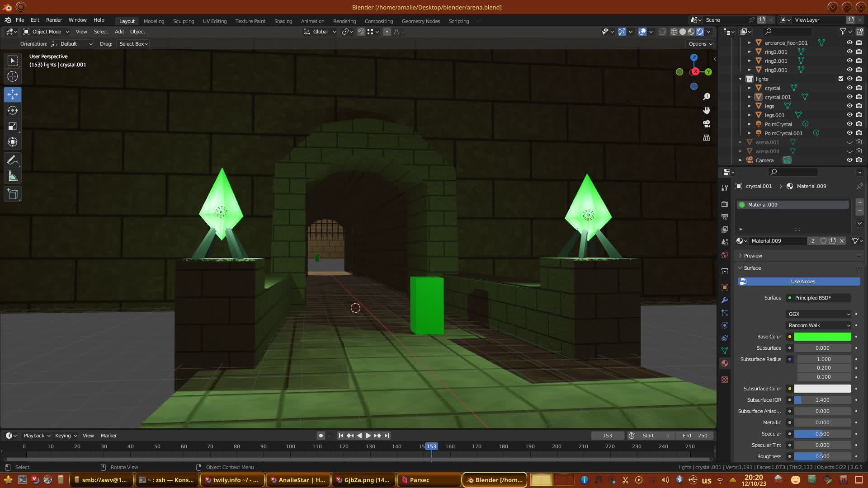
Task: Toggle camera view in viewport
Action: (707, 124)
